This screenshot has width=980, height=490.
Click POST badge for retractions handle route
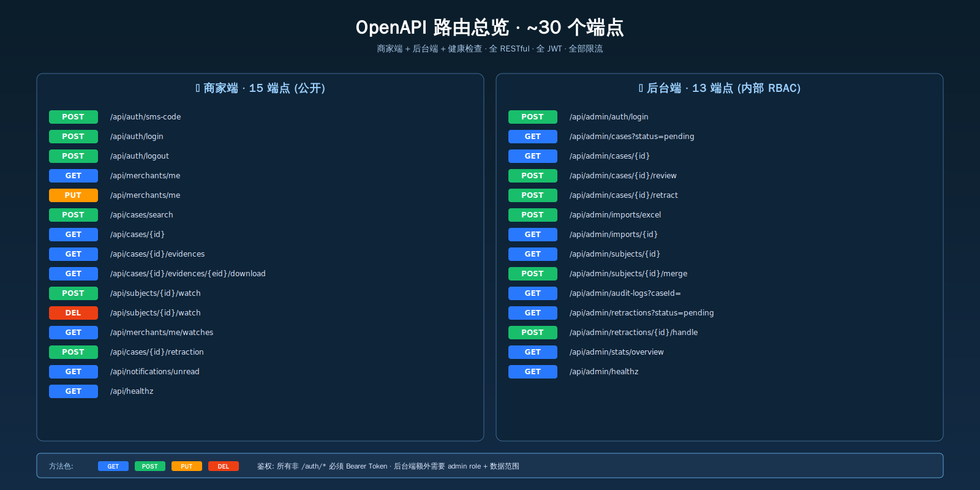(x=533, y=333)
